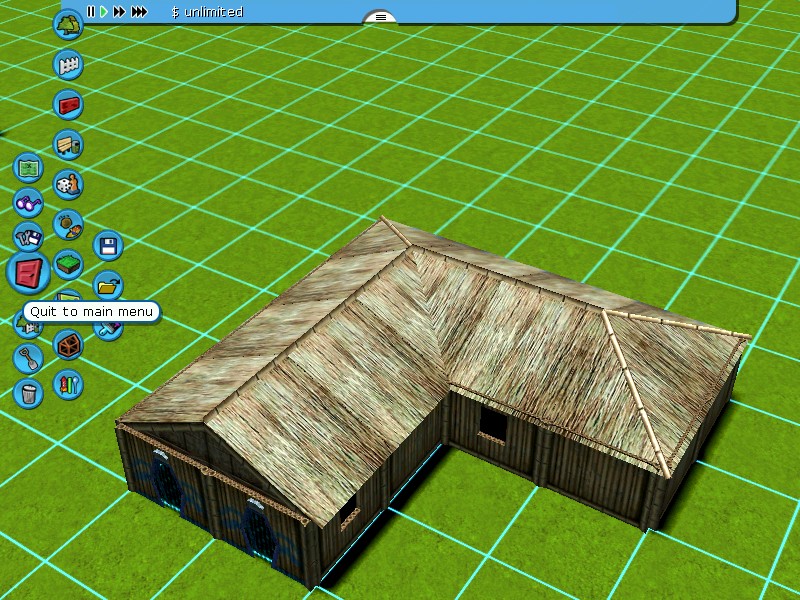Set game to normal play speed

[x=103, y=12]
